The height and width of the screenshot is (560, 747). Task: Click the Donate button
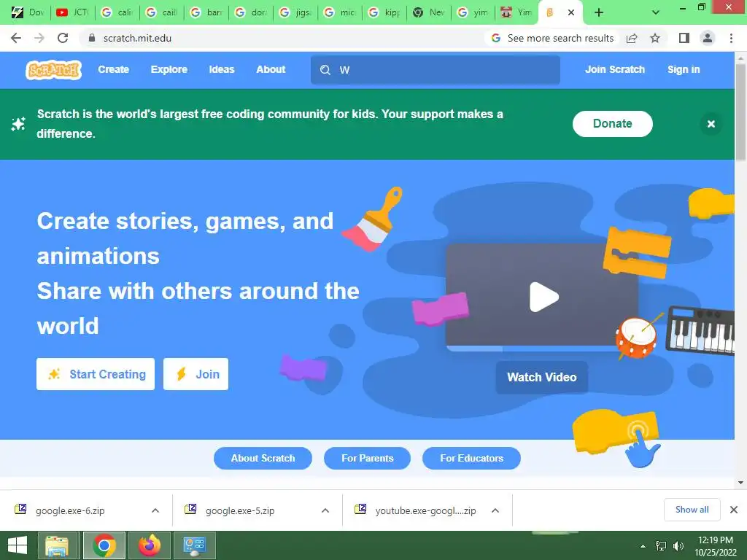612,124
